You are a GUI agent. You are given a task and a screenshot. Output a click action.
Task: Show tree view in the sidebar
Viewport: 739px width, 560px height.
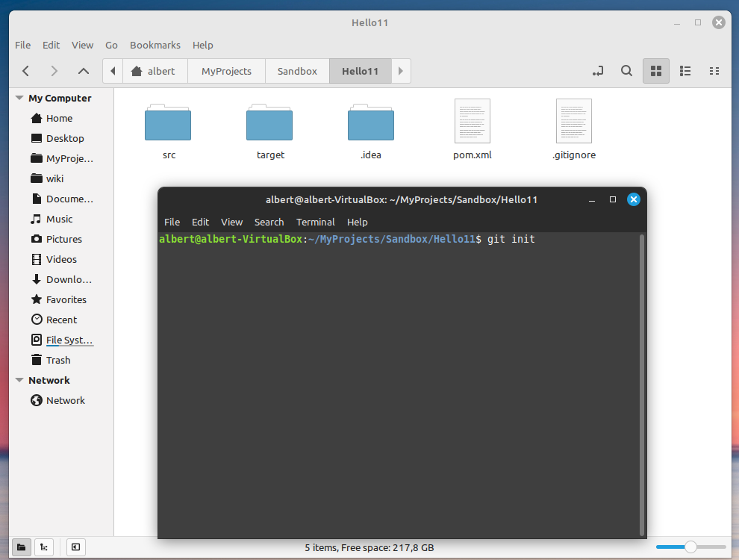point(44,547)
